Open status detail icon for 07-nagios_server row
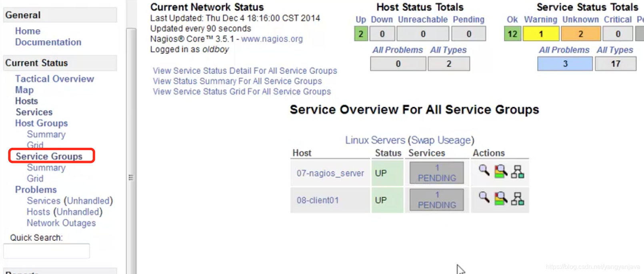 501,172
